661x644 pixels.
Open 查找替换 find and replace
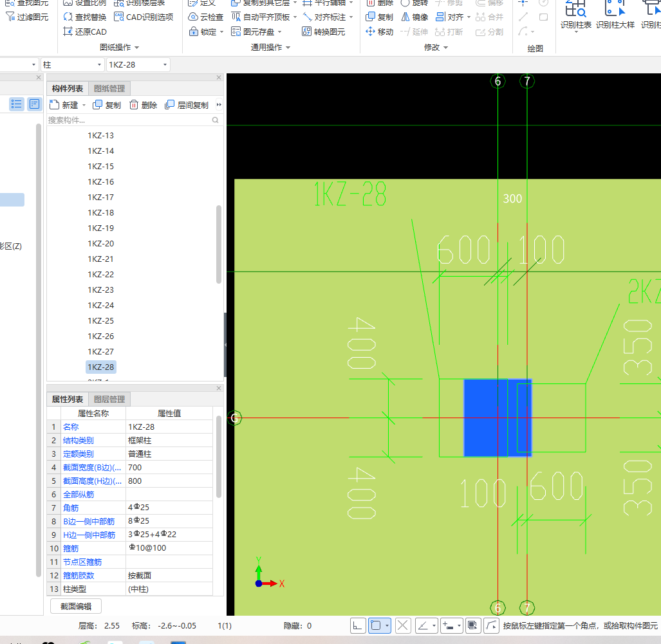(84, 17)
